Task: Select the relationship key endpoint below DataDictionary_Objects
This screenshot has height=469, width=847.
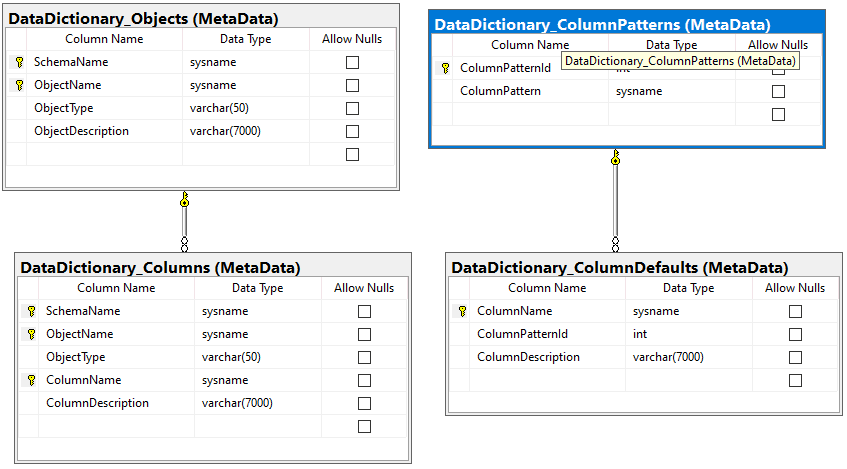Action: (x=184, y=200)
